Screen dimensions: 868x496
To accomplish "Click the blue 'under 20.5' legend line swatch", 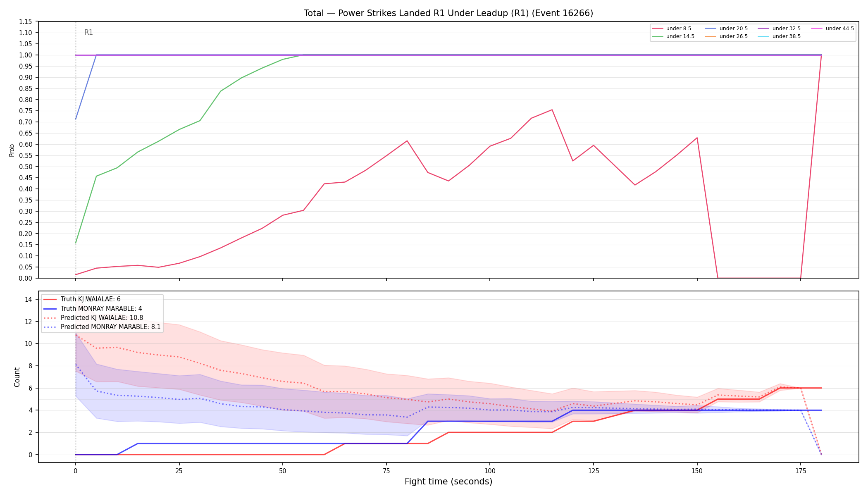I will click(x=711, y=29).
